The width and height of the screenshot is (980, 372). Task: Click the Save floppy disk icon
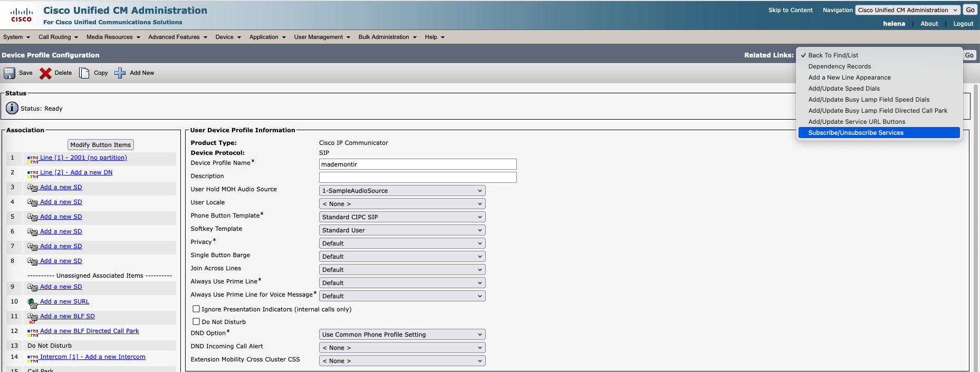(10, 73)
